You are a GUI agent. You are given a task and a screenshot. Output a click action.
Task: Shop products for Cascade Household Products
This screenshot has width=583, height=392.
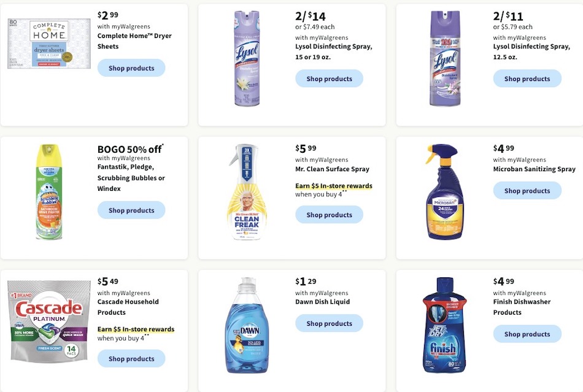point(131,358)
